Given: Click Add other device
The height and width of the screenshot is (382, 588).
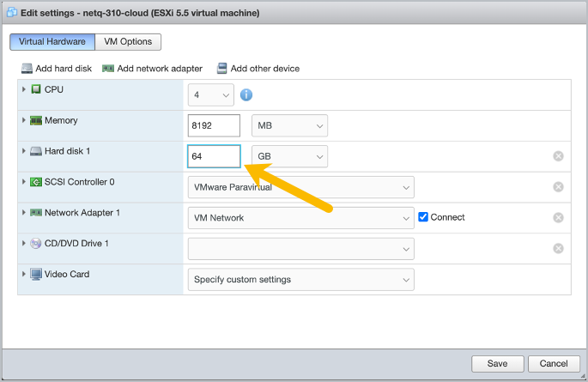Looking at the screenshot, I should pos(258,69).
